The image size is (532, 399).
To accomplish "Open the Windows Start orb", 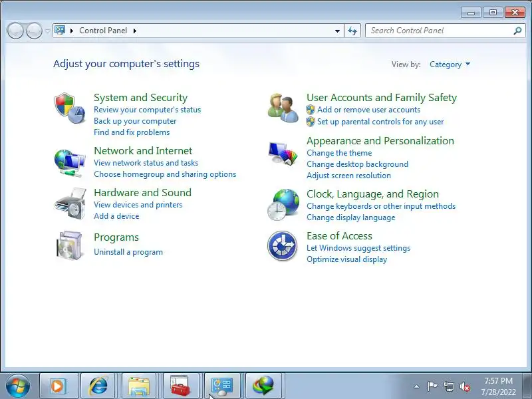I will click(x=18, y=386).
